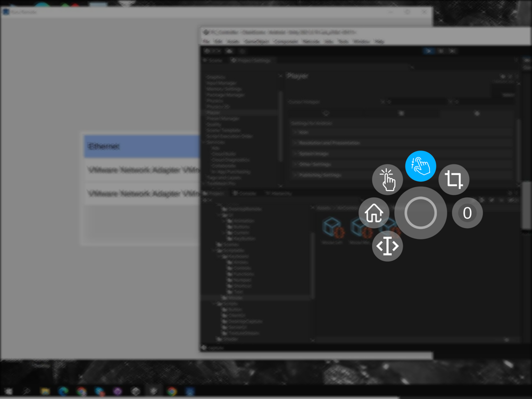Click the 0 button in radial menu
Screen dimensions: 532x399
467,213
